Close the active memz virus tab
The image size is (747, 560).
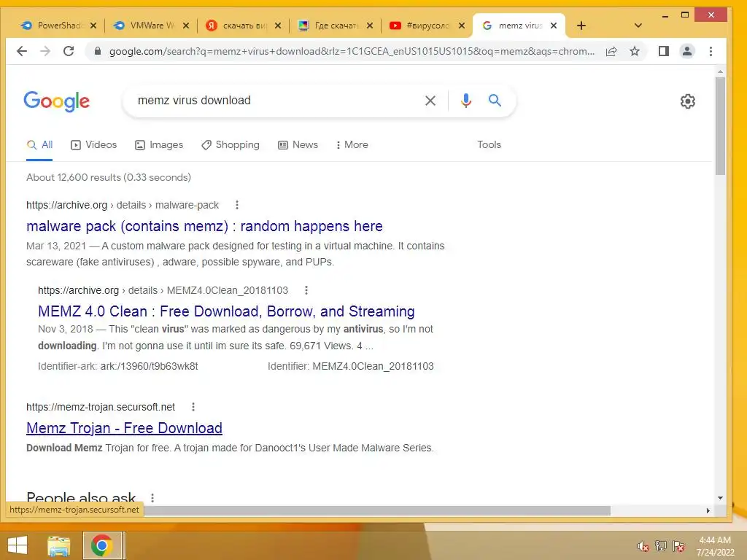pyautogui.click(x=554, y=26)
